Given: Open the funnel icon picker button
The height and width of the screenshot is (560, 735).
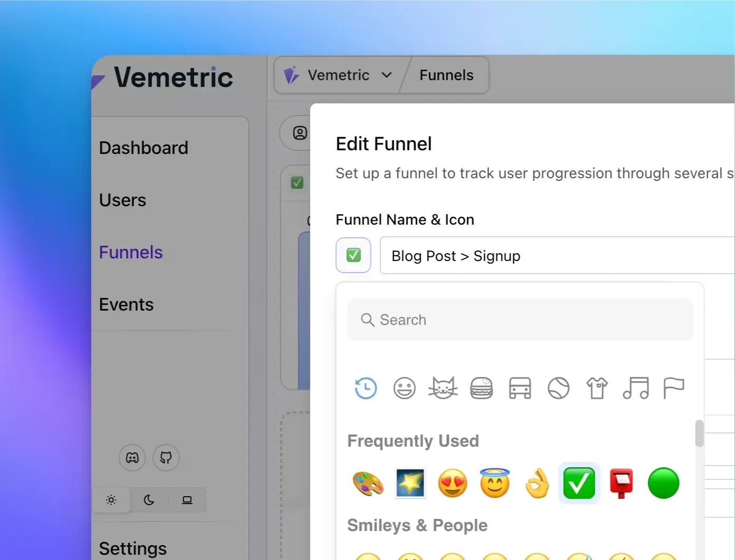Looking at the screenshot, I should [353, 255].
